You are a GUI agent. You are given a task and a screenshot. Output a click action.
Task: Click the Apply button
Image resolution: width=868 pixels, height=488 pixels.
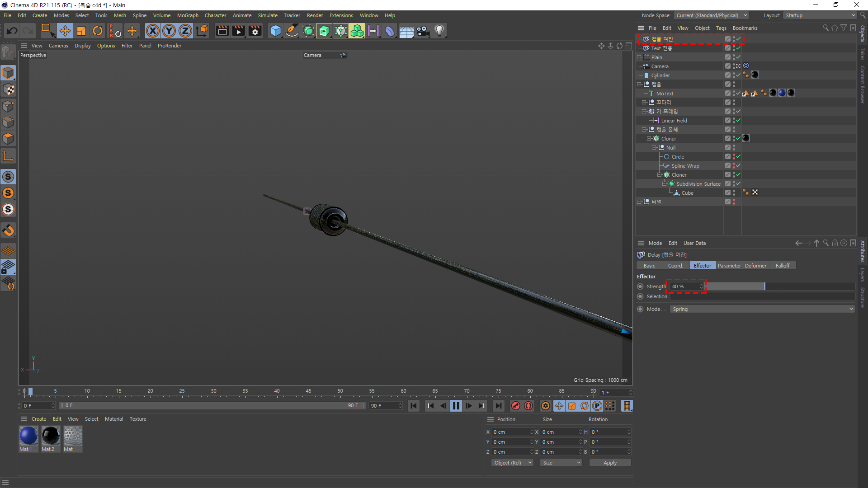[610, 463]
